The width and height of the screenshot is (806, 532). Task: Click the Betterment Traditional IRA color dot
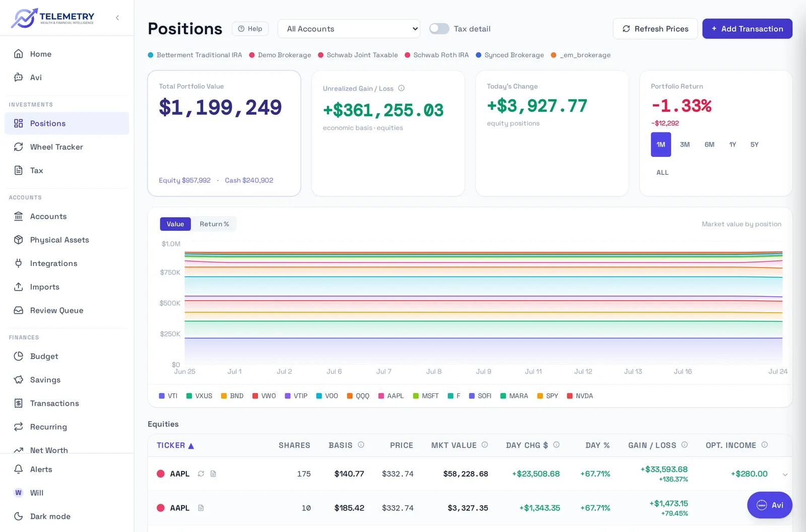151,55
